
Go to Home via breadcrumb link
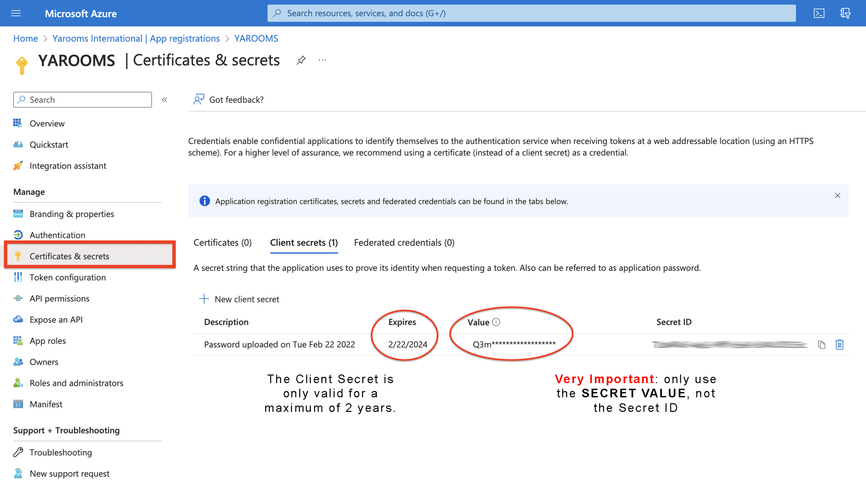pos(25,38)
